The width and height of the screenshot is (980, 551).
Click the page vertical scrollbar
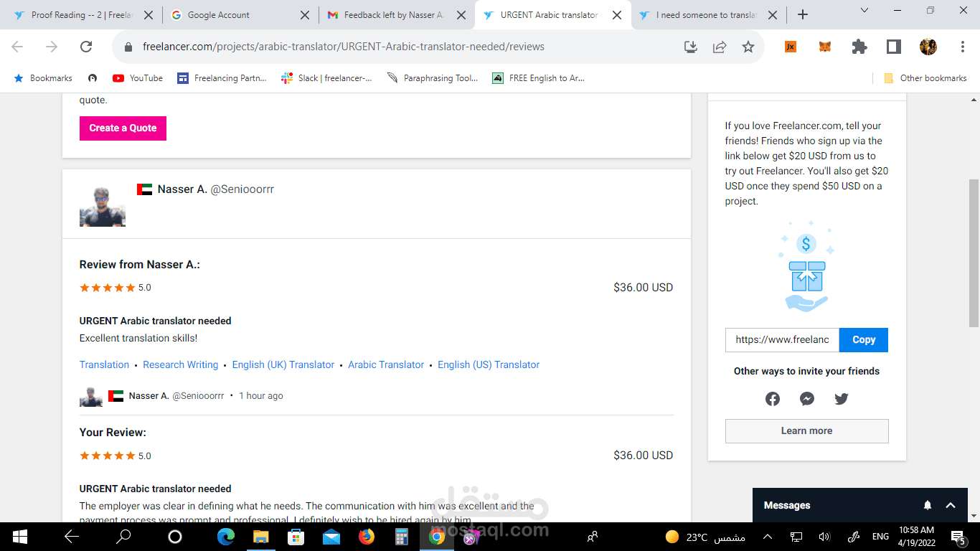tap(974, 253)
